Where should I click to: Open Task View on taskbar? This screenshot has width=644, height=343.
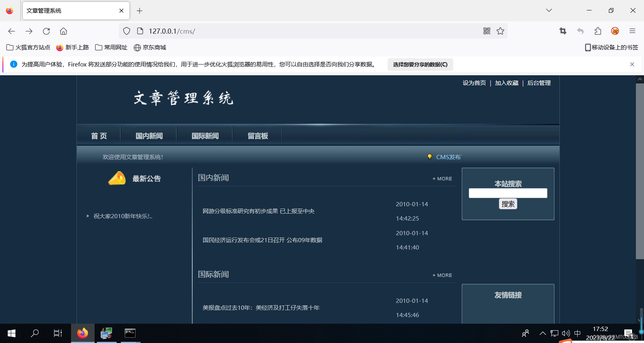point(58,333)
